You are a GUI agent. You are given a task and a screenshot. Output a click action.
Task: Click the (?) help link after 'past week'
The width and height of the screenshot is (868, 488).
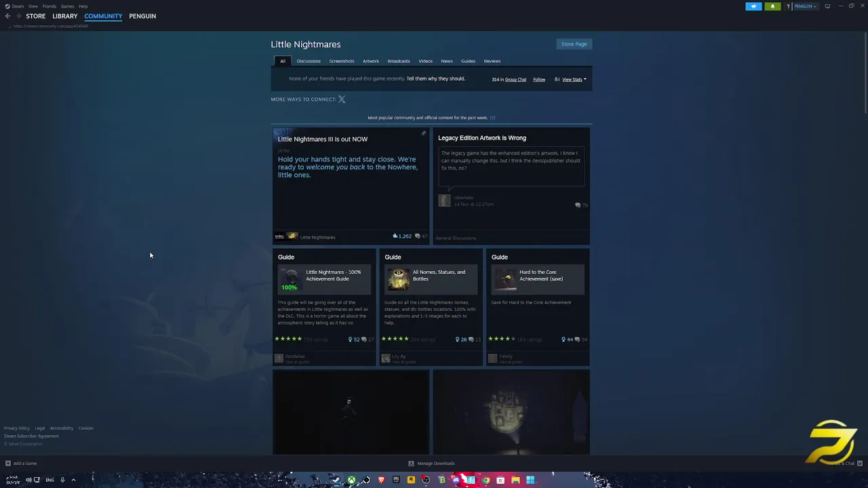pyautogui.click(x=492, y=118)
